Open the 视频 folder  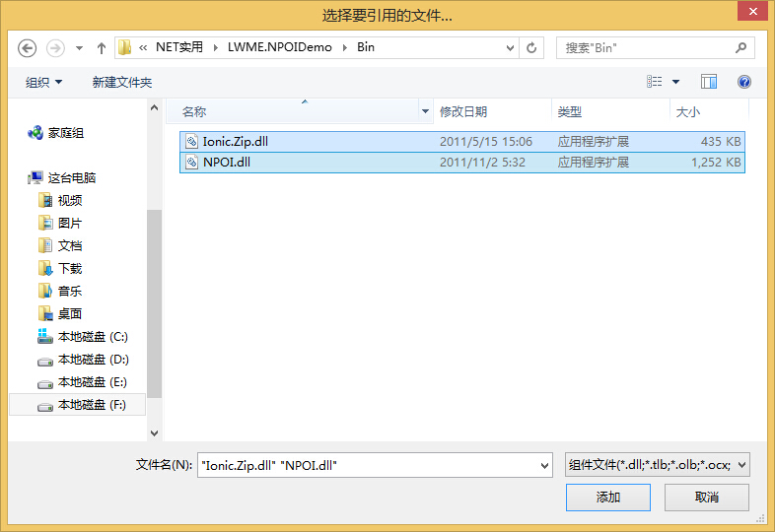70,201
